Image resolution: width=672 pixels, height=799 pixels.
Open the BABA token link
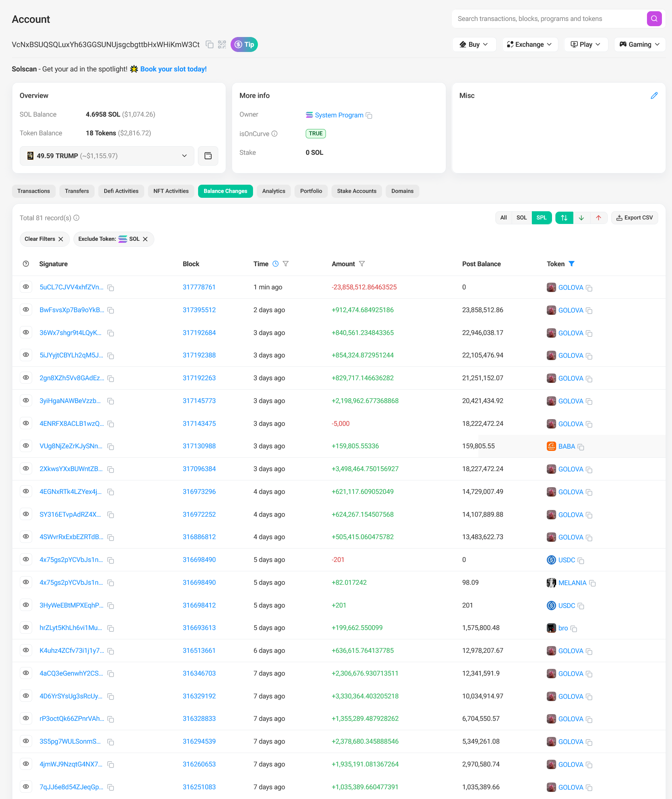tap(567, 446)
